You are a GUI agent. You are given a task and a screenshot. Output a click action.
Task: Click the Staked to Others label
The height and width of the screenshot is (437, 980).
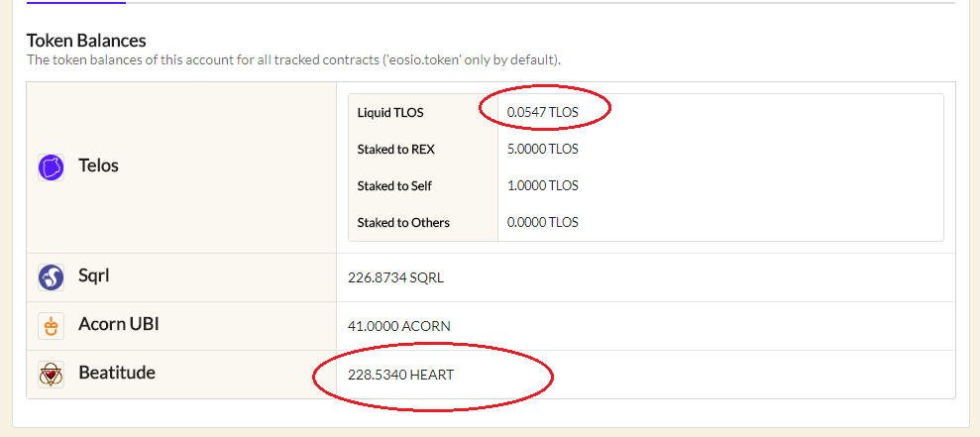pyautogui.click(x=403, y=222)
